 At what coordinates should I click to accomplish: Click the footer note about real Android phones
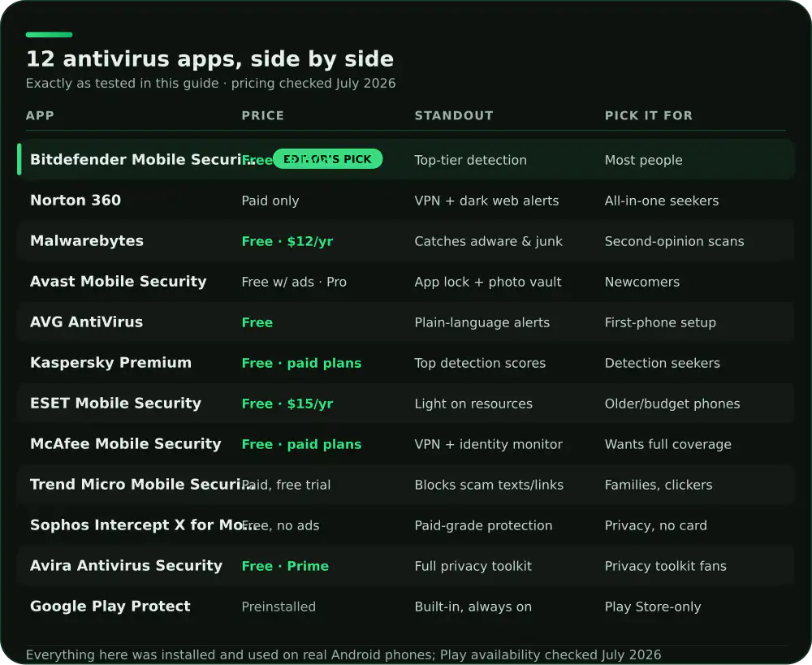pyautogui.click(x=343, y=654)
